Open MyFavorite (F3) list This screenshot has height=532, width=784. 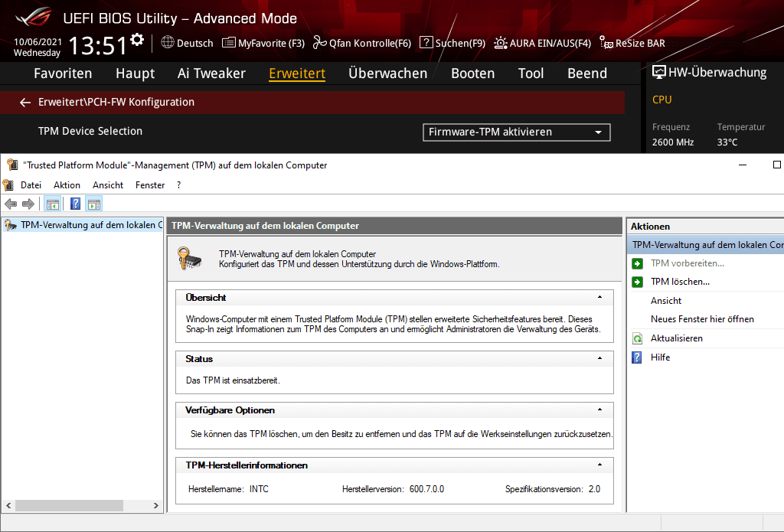pos(263,43)
